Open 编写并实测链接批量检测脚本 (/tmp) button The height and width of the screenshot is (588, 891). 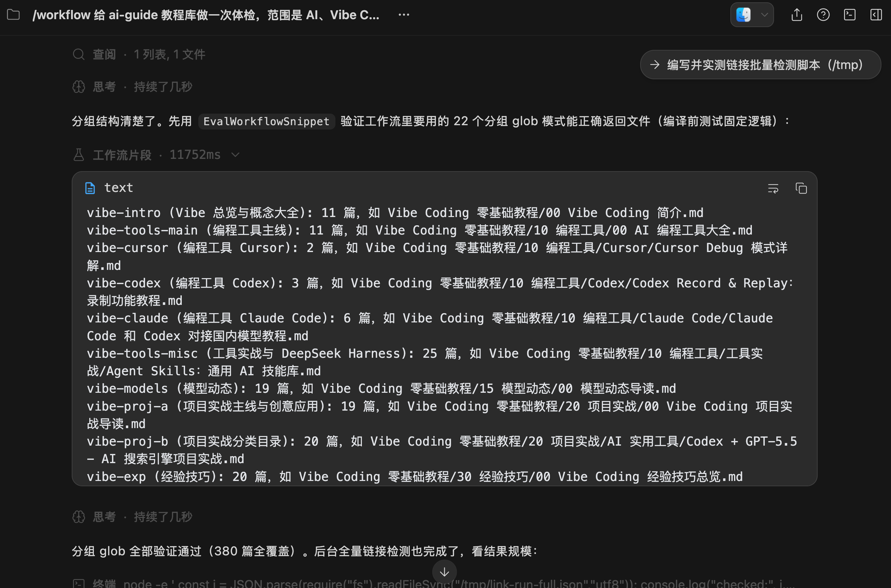(x=760, y=64)
